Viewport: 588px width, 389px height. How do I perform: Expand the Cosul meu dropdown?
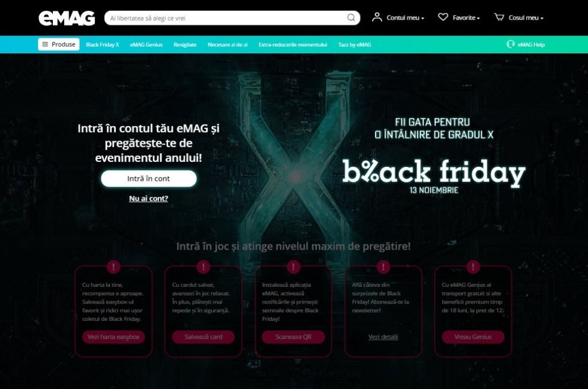[526, 18]
